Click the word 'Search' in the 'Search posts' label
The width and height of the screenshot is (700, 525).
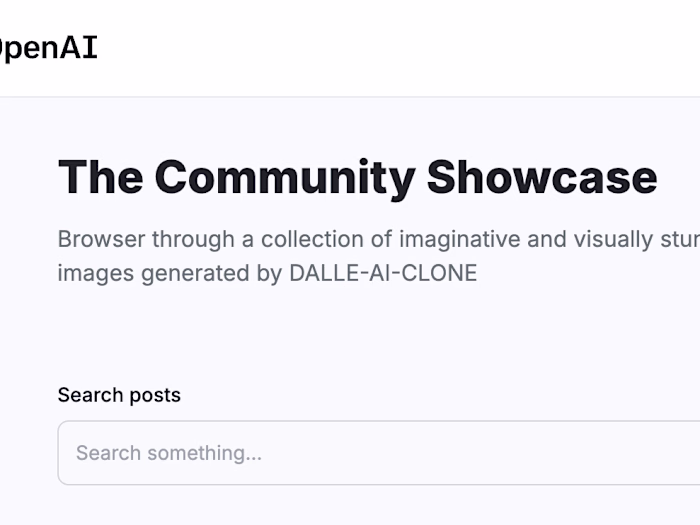coord(89,395)
